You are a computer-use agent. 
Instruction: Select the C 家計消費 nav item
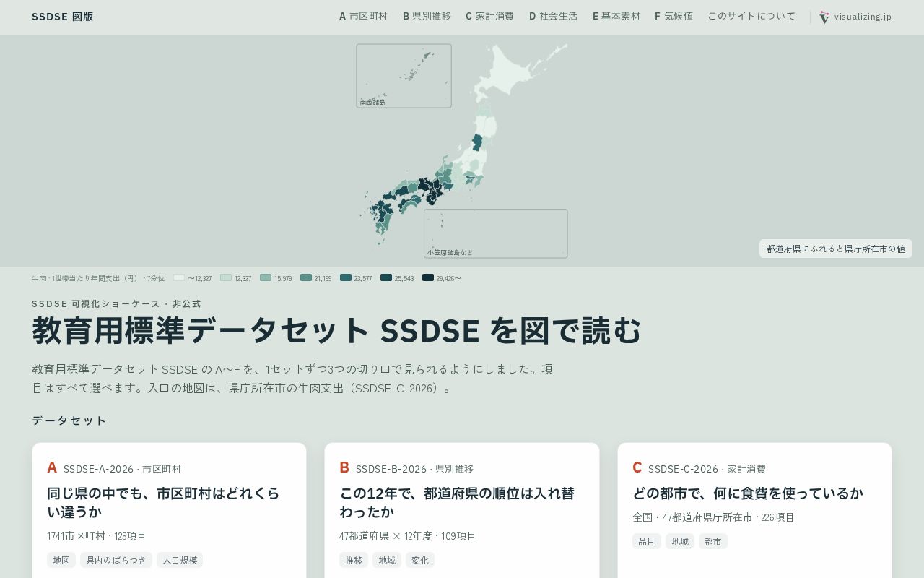489,16
